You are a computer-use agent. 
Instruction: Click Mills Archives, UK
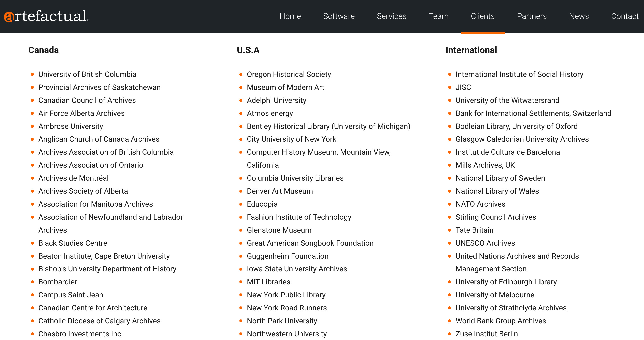[485, 165]
